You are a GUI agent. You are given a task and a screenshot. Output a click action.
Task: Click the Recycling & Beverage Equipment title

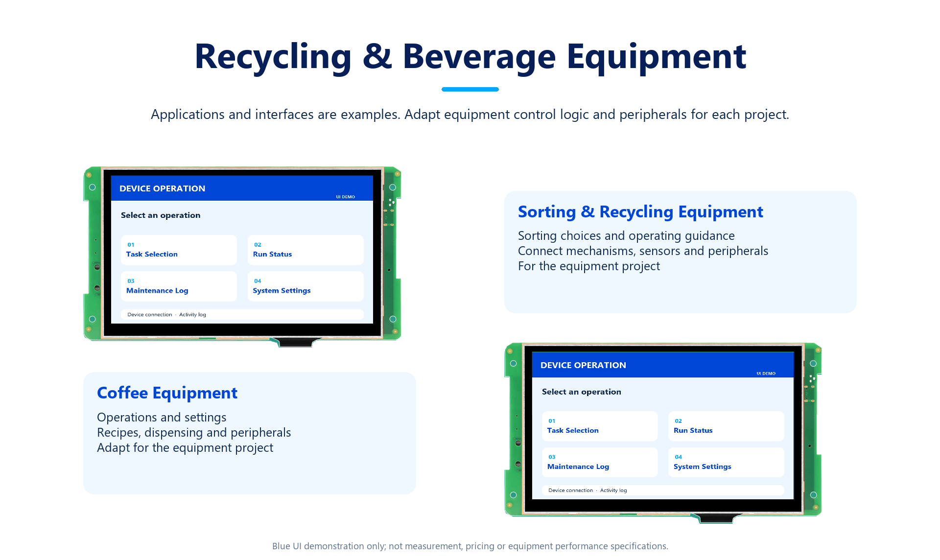tap(470, 57)
